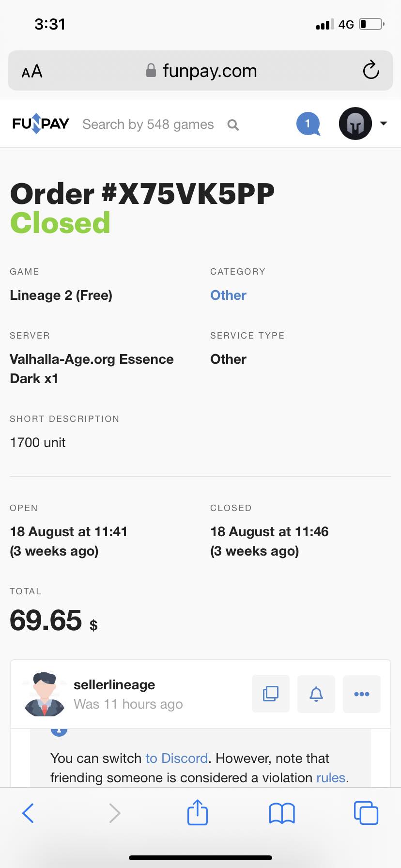Reload the page in Safari
401x868 pixels.
click(371, 71)
